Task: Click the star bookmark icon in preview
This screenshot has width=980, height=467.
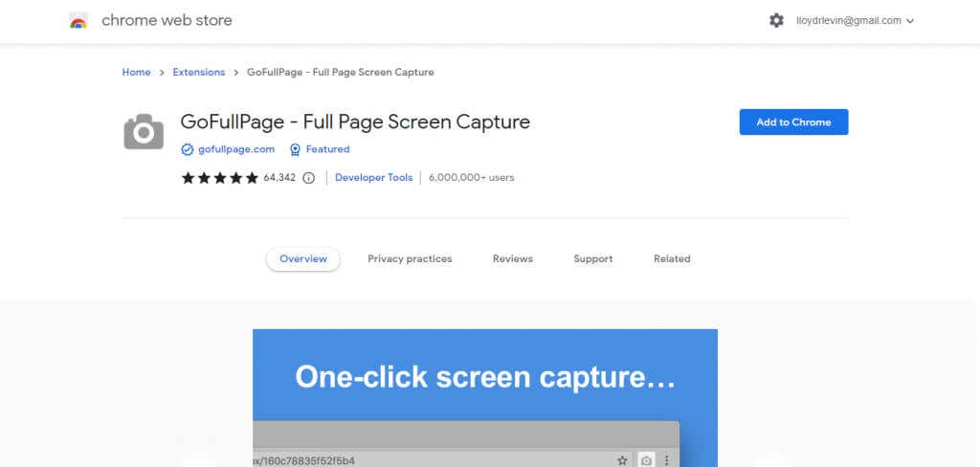Action: pyautogui.click(x=622, y=460)
